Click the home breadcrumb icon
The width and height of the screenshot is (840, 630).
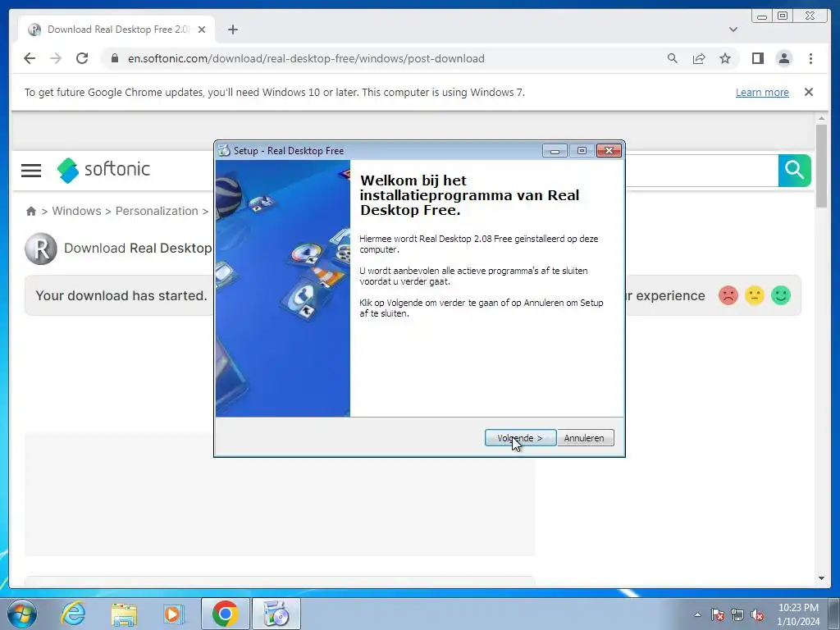click(x=31, y=211)
